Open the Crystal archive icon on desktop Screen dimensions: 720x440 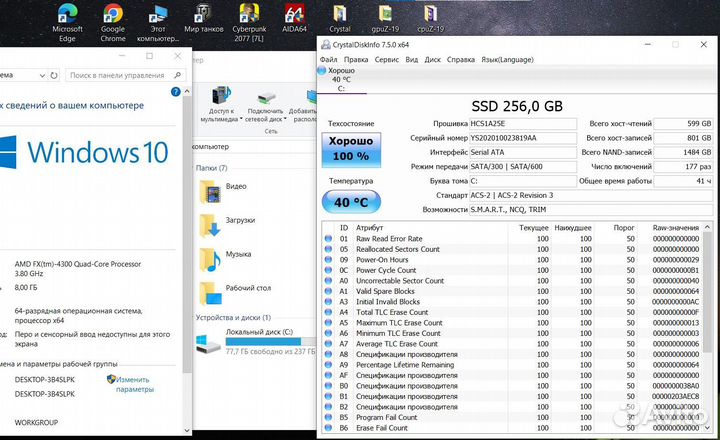coord(340,18)
